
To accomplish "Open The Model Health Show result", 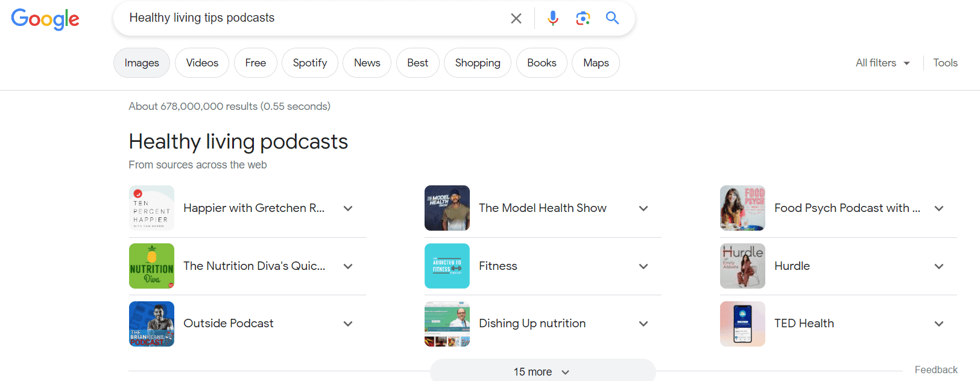I will pyautogui.click(x=543, y=208).
